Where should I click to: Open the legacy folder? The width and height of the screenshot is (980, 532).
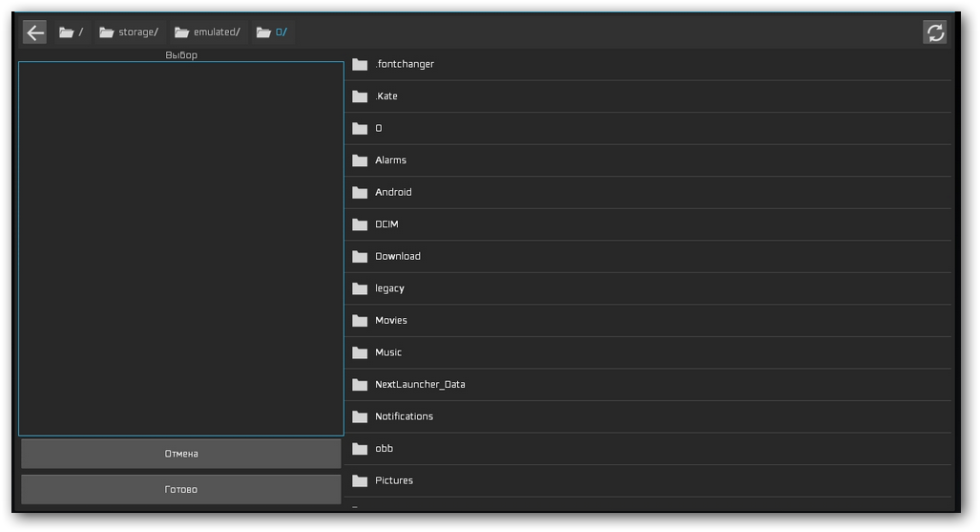pyautogui.click(x=389, y=288)
